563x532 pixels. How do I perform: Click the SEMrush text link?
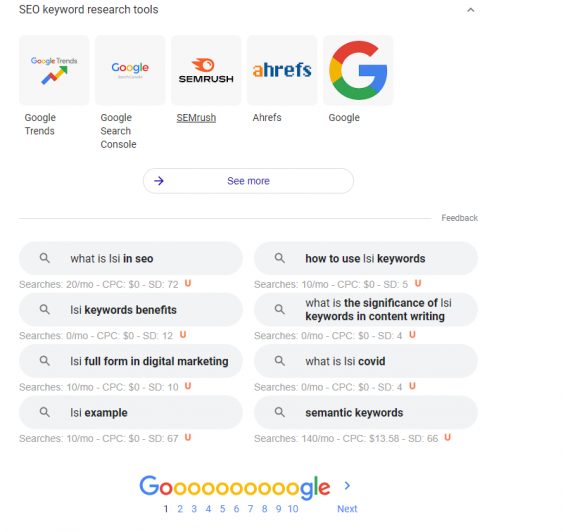coord(196,118)
